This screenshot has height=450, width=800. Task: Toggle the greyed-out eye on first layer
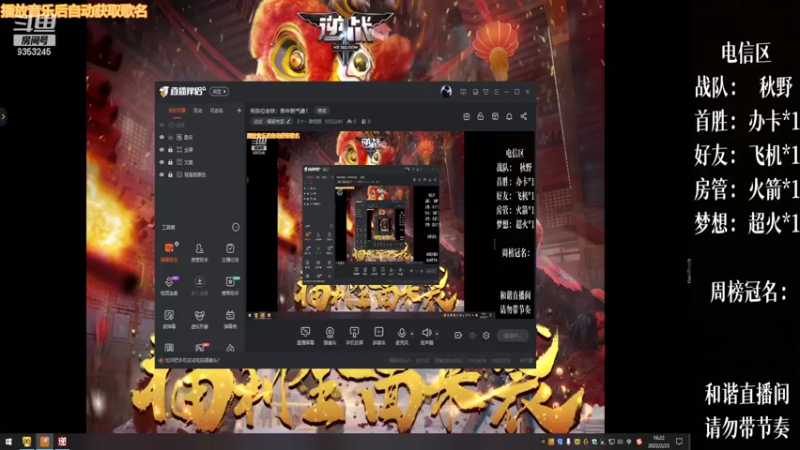pos(162,124)
